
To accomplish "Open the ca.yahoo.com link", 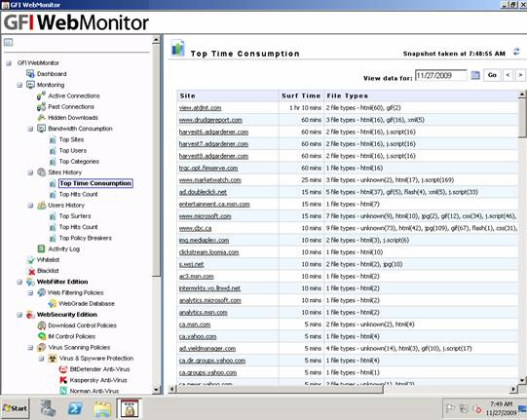I will pos(198,336).
